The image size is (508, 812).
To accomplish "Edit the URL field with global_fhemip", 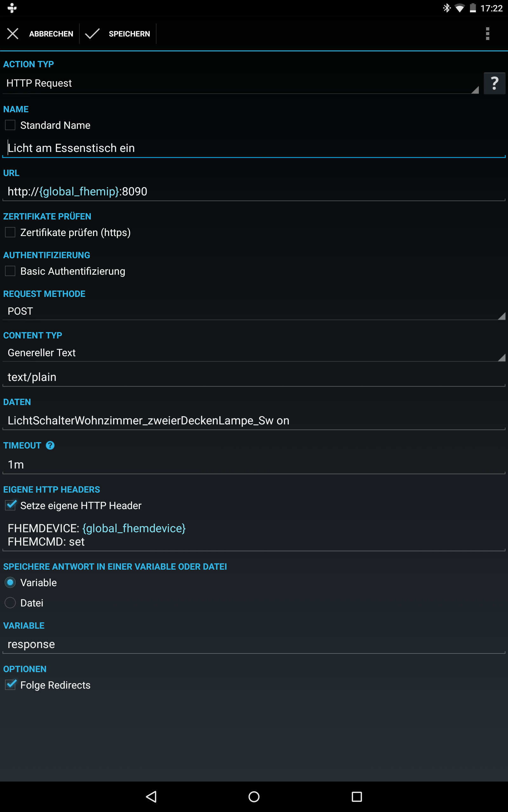I will 254,192.
